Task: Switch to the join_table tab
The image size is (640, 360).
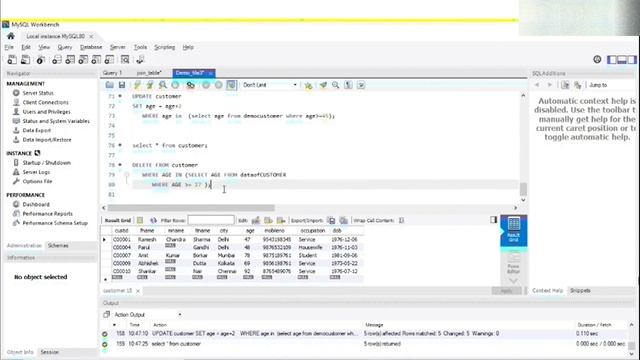Action: point(149,73)
